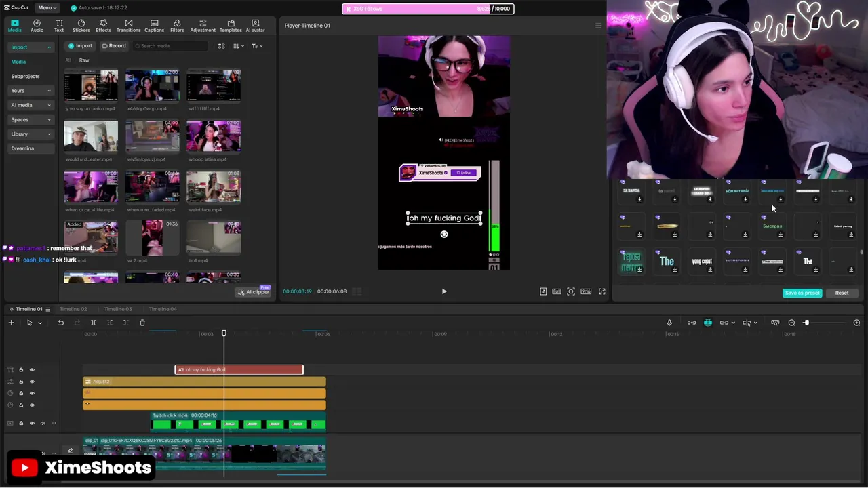The width and height of the screenshot is (868, 488).
Task: Play the preview in the player
Action: (444, 291)
